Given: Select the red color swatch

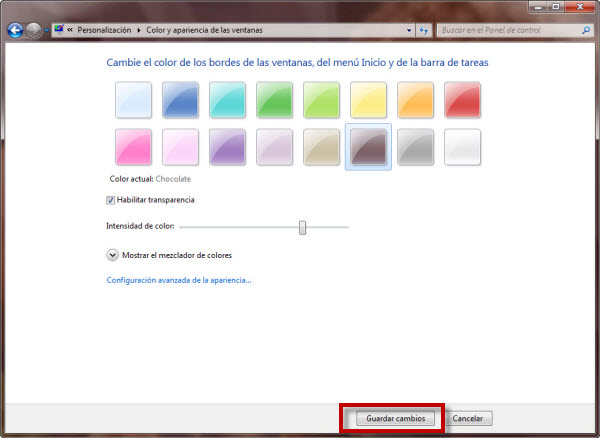Looking at the screenshot, I should click(x=462, y=100).
